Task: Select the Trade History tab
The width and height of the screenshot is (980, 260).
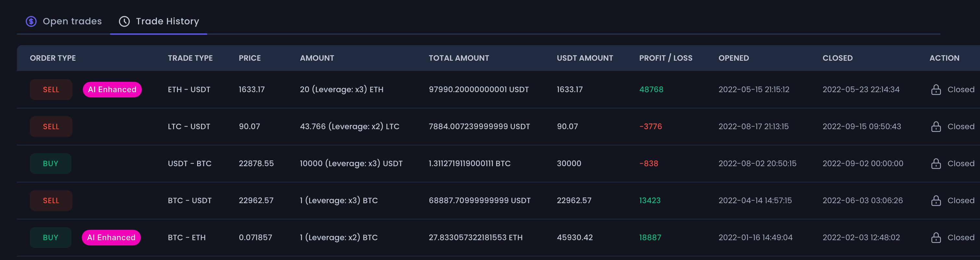Action: [x=159, y=21]
